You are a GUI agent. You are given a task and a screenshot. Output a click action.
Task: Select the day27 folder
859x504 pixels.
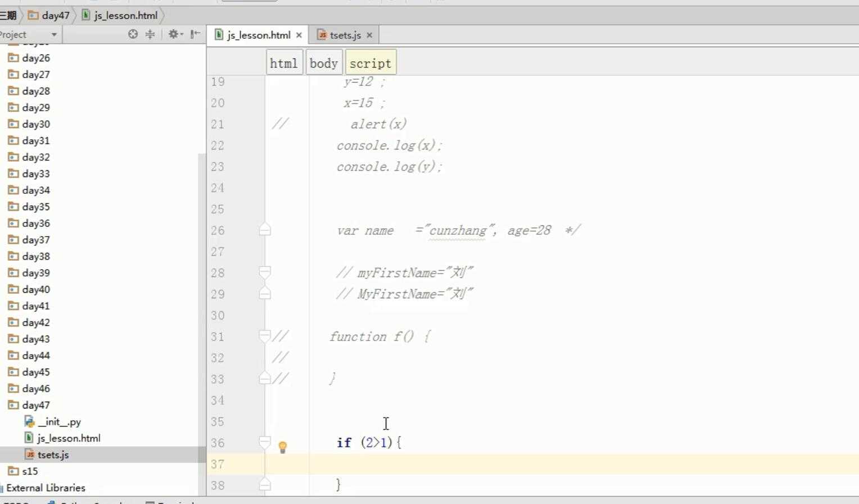pyautogui.click(x=36, y=74)
